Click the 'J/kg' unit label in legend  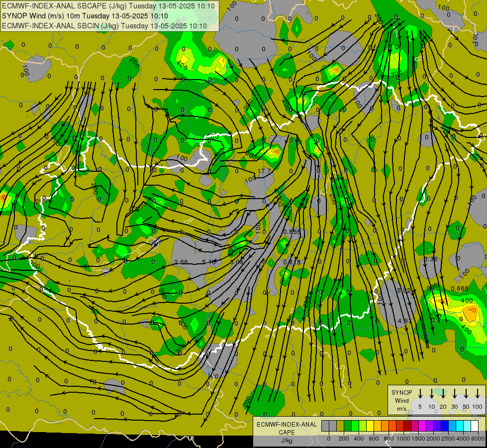287,441
